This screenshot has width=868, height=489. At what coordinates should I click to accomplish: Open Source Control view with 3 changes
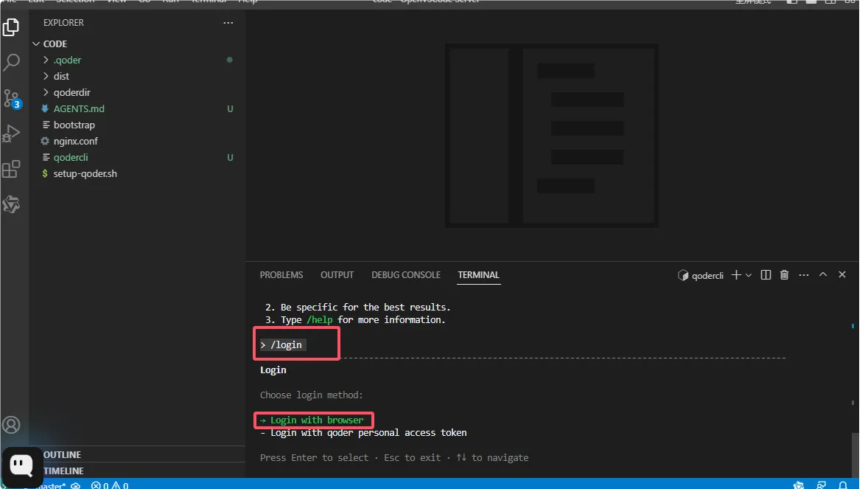tap(11, 99)
